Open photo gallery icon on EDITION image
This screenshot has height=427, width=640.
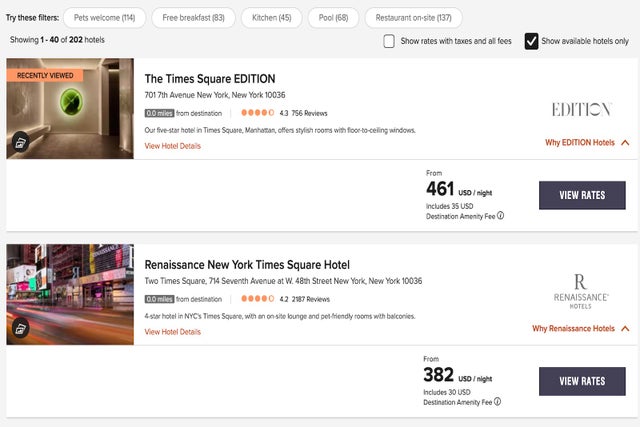[x=19, y=143]
